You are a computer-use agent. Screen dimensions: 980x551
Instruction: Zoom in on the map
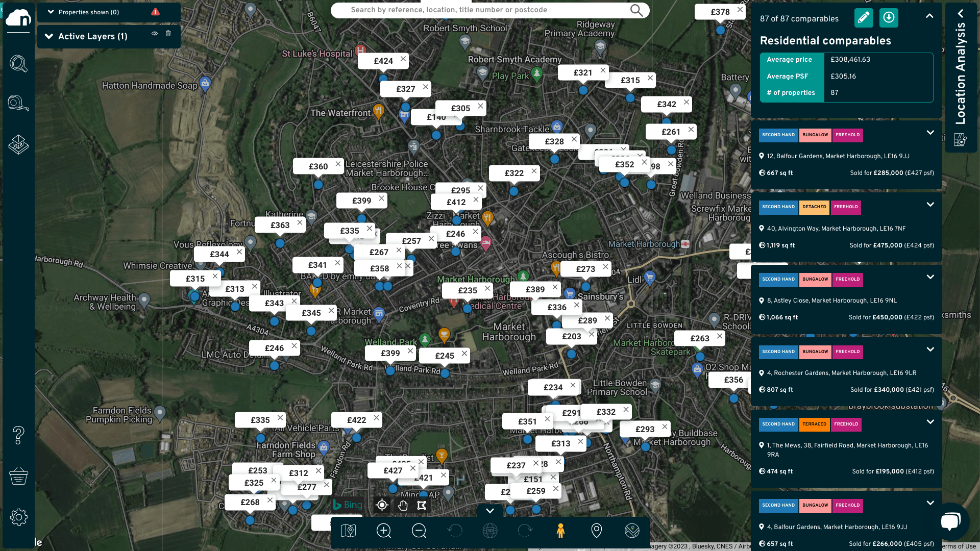click(384, 531)
